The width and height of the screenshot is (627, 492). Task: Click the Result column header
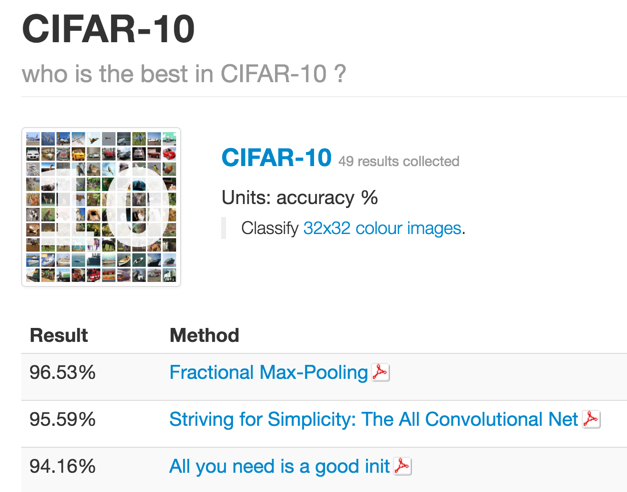tap(59, 335)
